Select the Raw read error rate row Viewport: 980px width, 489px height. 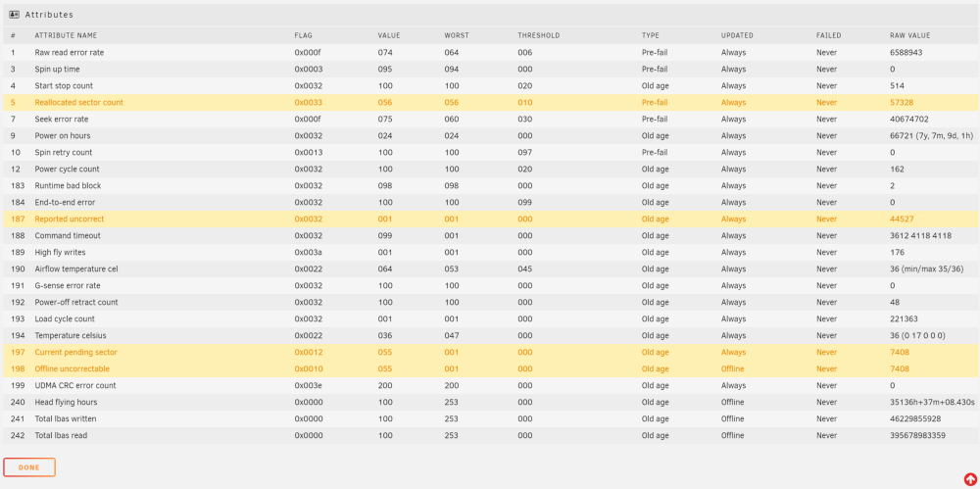490,53
